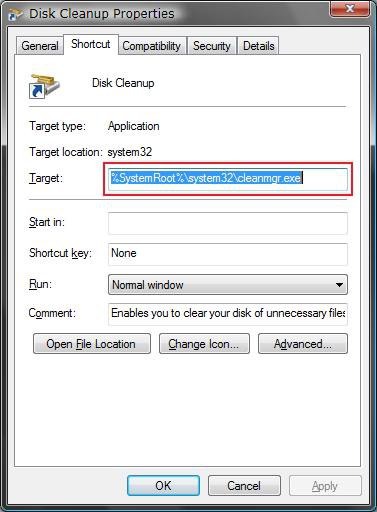Click the Change Icon button
The width and height of the screenshot is (377, 512).
(204, 344)
